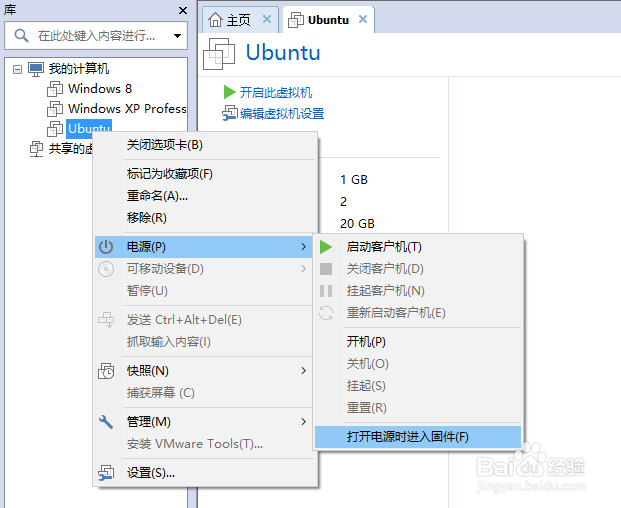Close the 库 library panel

183,10
